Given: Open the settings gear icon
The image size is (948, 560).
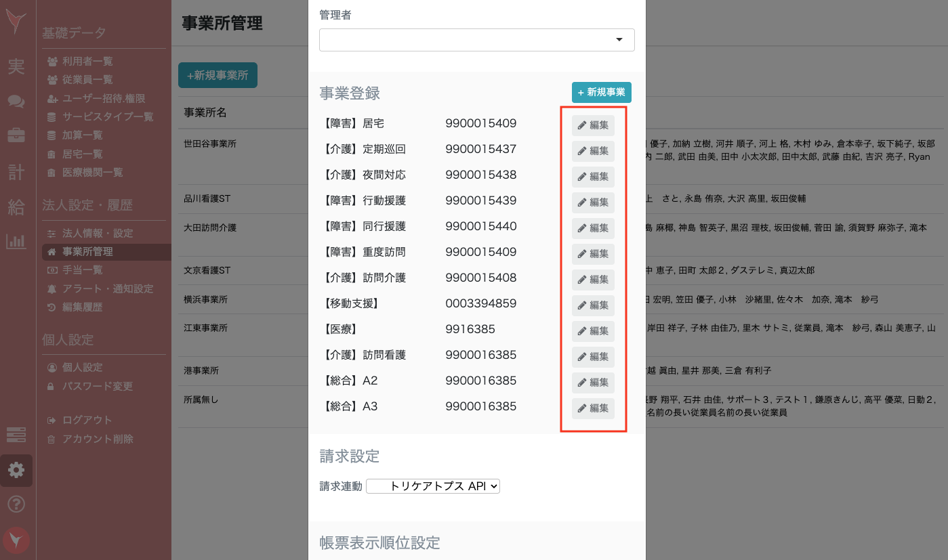Looking at the screenshot, I should click(16, 470).
